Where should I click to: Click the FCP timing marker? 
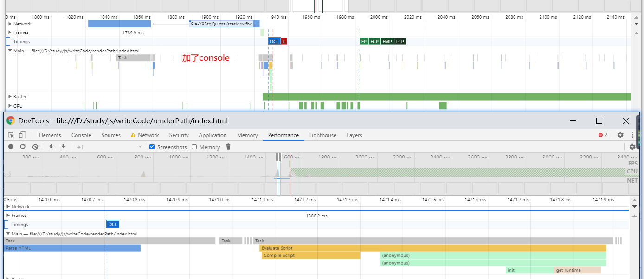coord(374,41)
